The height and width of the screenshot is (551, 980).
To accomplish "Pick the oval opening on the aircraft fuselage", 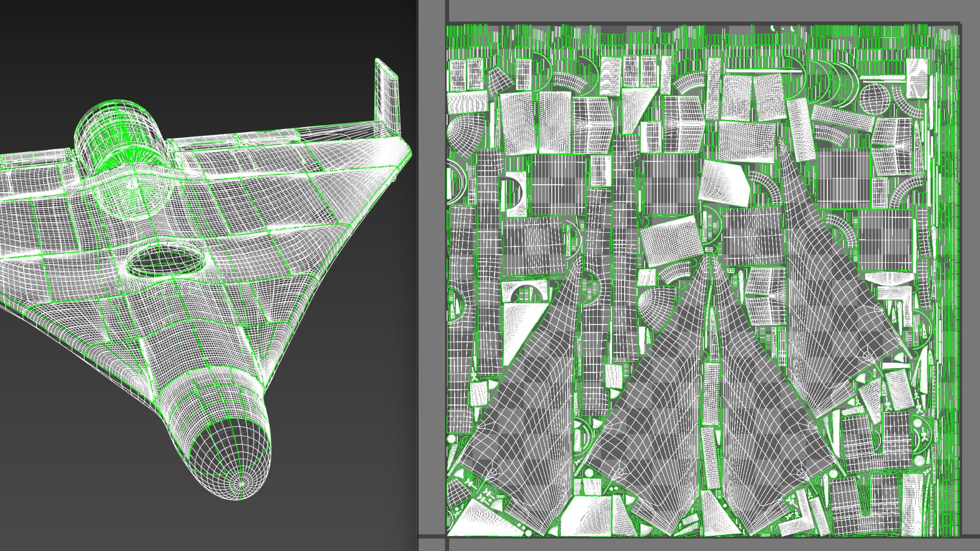I will [165, 262].
